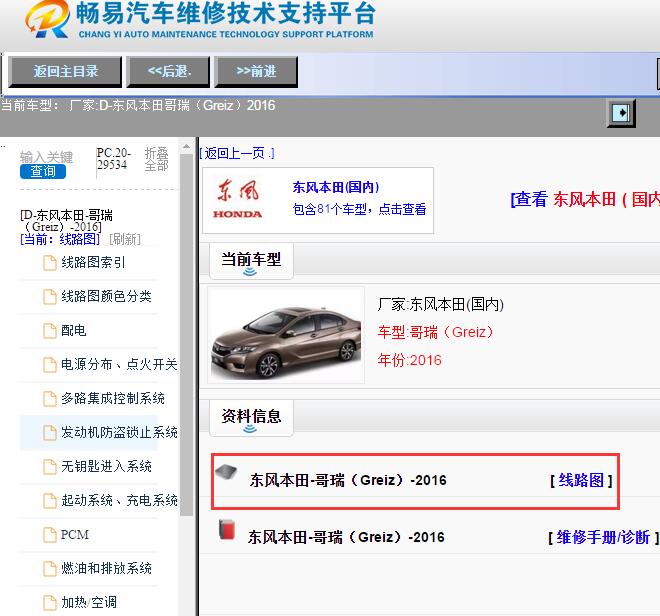
Task: Open the 维修手册/诊断 link
Action: (603, 537)
